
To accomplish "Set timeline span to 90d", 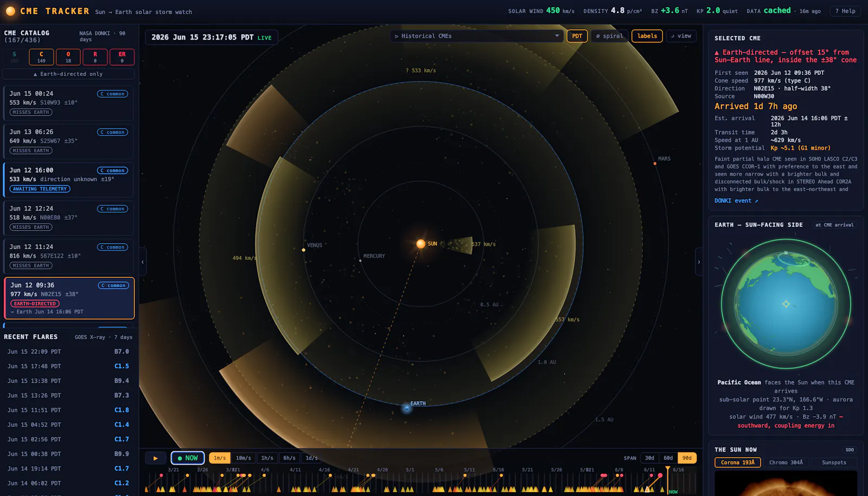I will click(x=687, y=458).
